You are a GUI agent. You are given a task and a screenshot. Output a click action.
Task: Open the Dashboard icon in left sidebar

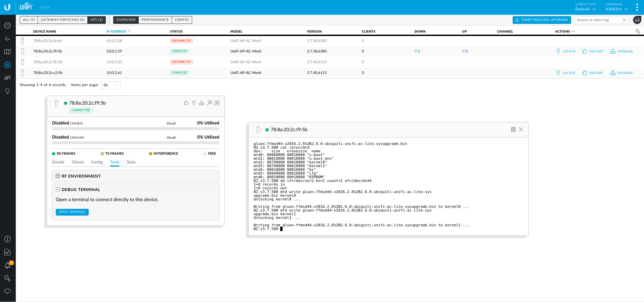(x=7, y=26)
